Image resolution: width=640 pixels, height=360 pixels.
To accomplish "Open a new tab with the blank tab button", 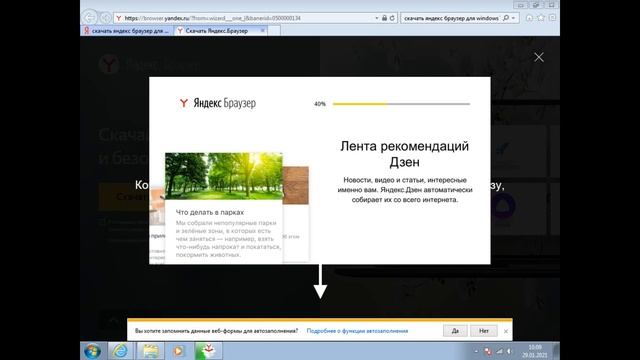I will click(274, 31).
